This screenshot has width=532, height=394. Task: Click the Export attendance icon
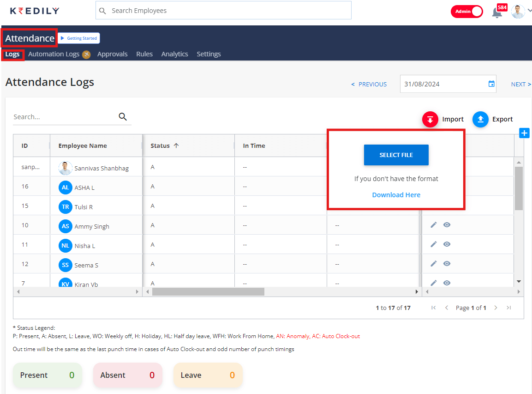480,119
